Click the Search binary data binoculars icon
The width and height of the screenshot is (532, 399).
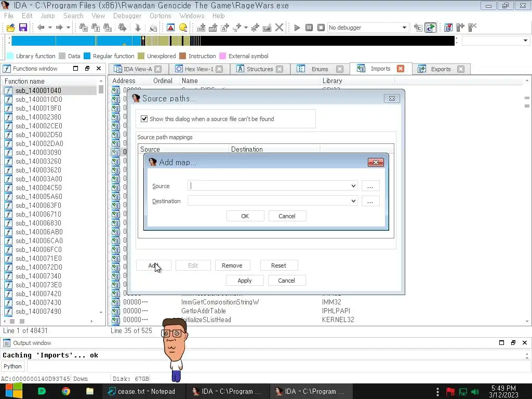83,28
